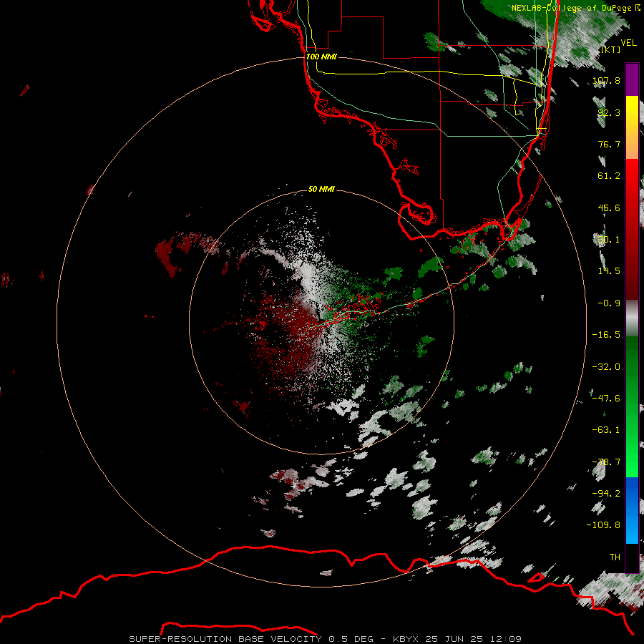Viewport: 644px width, 644px height.
Task: Select the -47.6 velocity scale value
Action: click(606, 399)
